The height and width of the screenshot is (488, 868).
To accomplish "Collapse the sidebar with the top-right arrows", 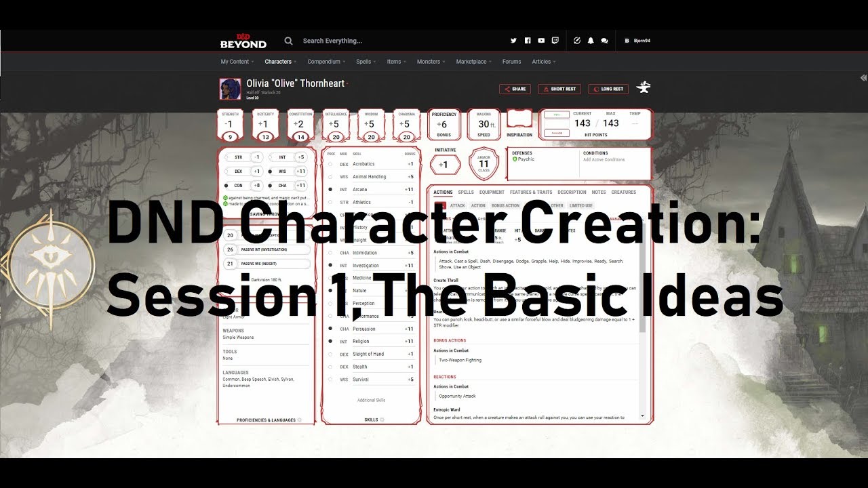I will coord(863,78).
